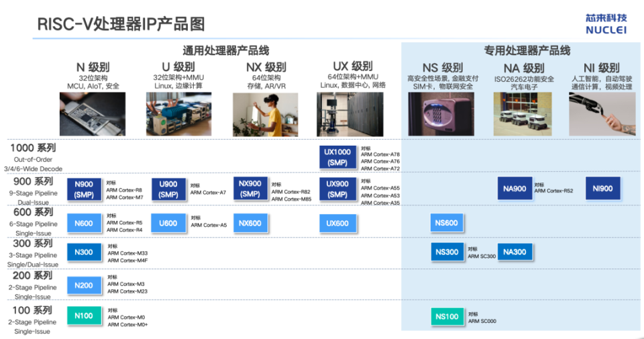
Task: Click the NA900 product box
Action: pyautogui.click(x=515, y=189)
